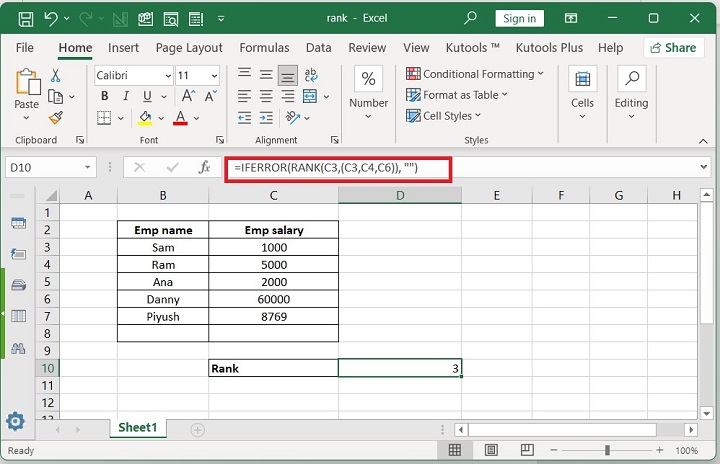Viewport: 720px width, 464px height.
Task: Click the Save icon in title bar
Action: coord(26,18)
